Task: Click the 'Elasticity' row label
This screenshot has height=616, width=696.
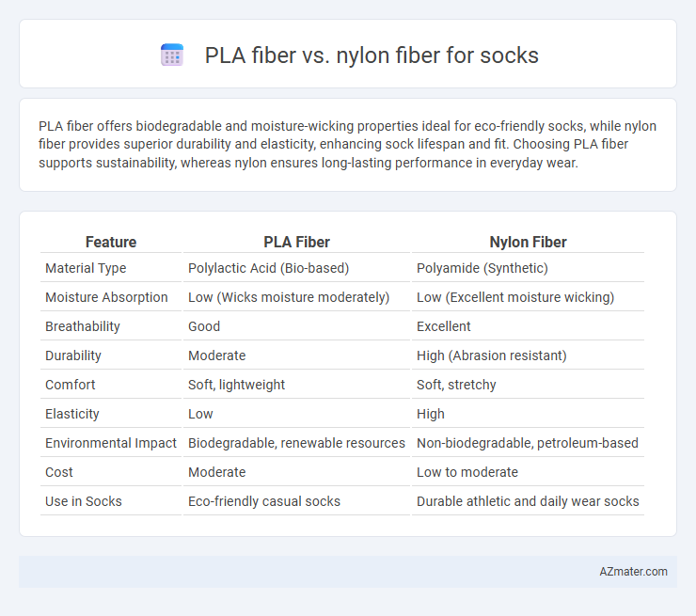Action: 71,414
